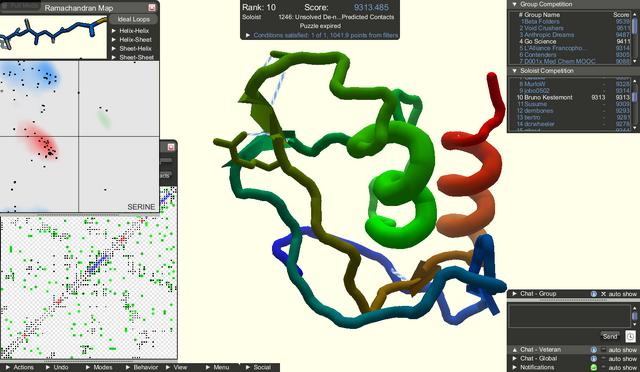Expand the Conditions satisfied details

pos(247,36)
